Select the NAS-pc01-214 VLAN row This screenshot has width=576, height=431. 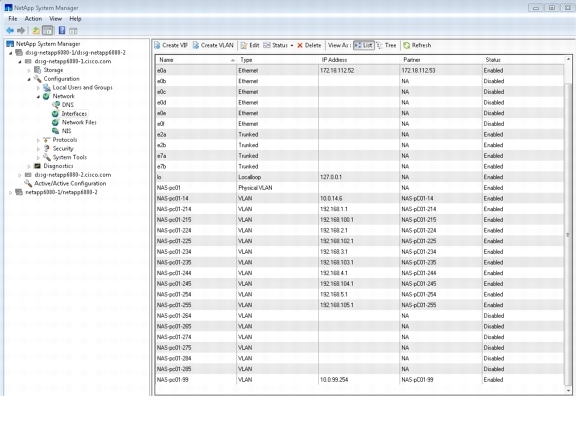[x=360, y=209]
